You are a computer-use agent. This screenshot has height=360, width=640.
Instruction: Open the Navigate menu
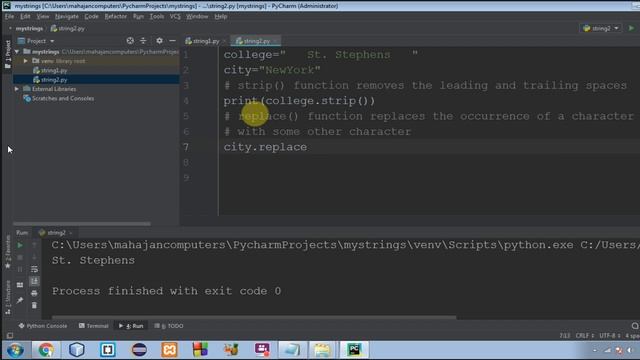[x=67, y=16]
